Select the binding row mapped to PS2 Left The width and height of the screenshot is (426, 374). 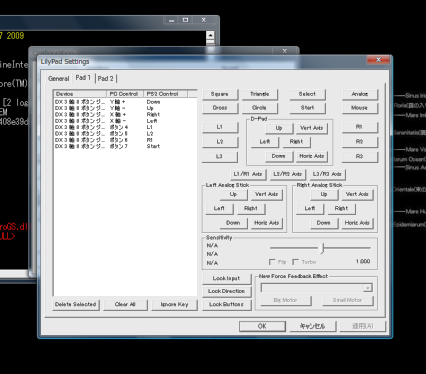125,121
